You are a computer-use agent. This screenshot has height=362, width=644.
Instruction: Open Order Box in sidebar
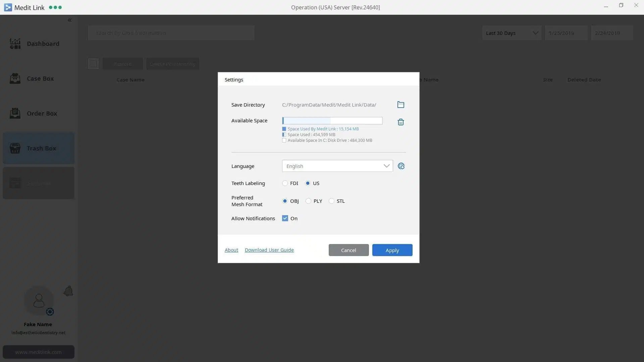point(39,113)
